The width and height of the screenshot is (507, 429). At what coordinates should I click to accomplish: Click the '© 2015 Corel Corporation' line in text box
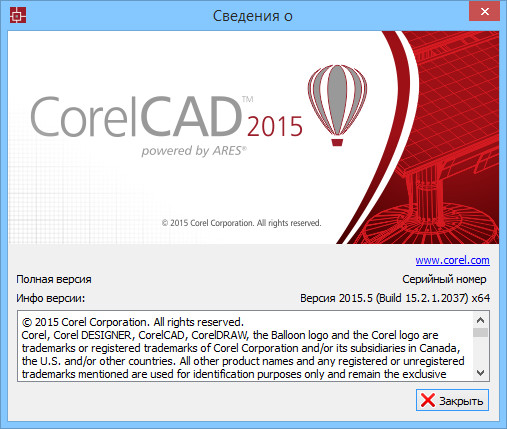[133, 322]
